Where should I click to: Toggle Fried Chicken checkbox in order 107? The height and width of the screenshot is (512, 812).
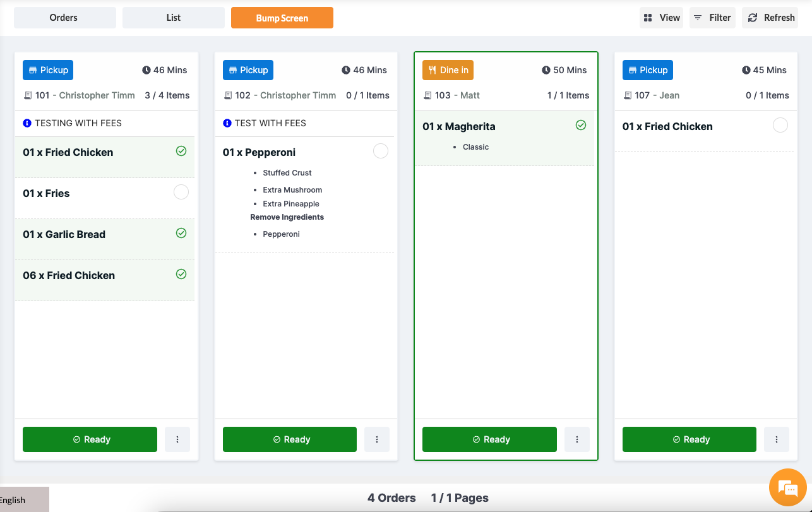(x=780, y=125)
